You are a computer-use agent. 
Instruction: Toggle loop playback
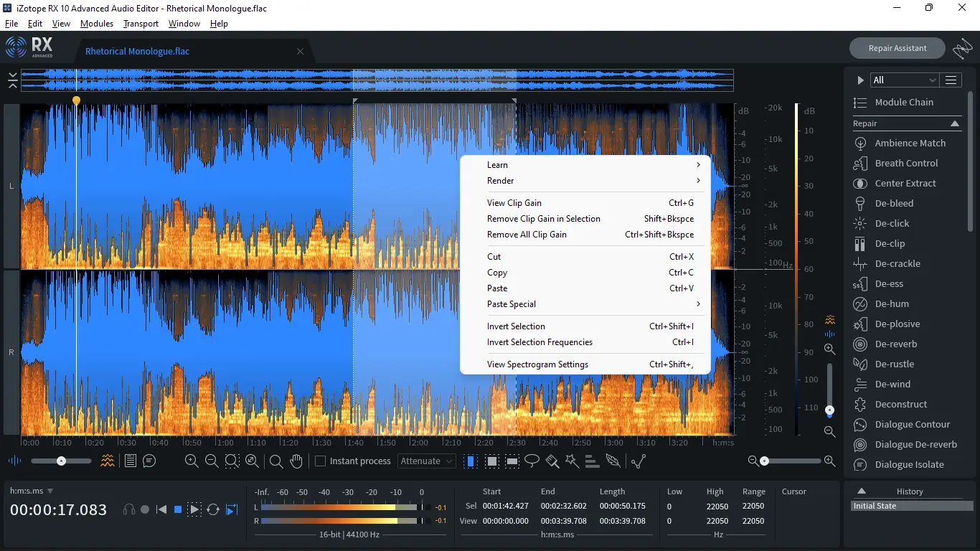click(213, 509)
